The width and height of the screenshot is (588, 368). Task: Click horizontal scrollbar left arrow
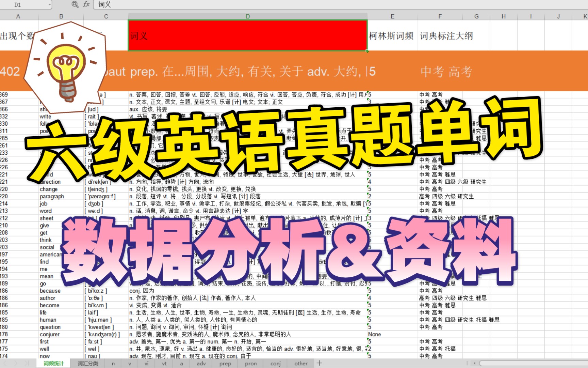tap(475, 363)
